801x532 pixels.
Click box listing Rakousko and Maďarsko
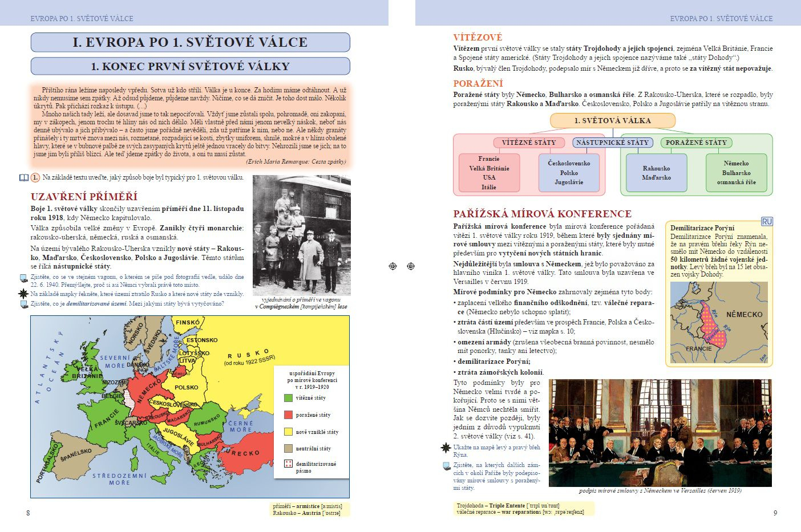[x=656, y=173]
